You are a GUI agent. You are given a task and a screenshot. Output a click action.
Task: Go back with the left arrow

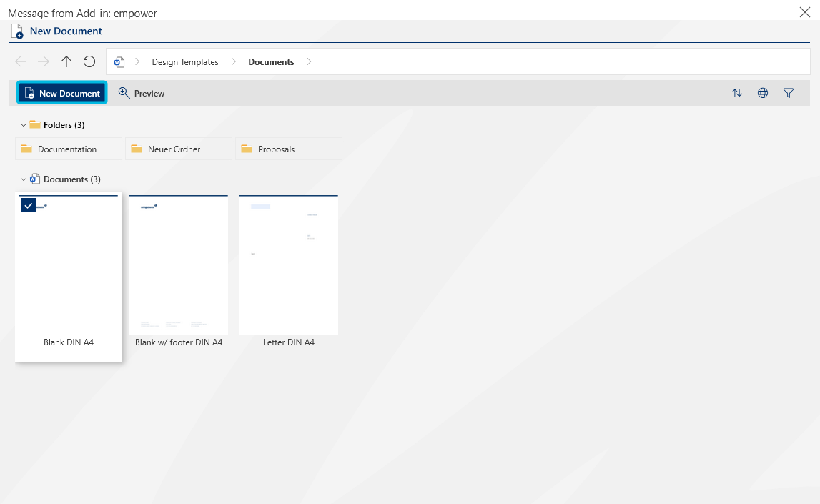coord(21,61)
